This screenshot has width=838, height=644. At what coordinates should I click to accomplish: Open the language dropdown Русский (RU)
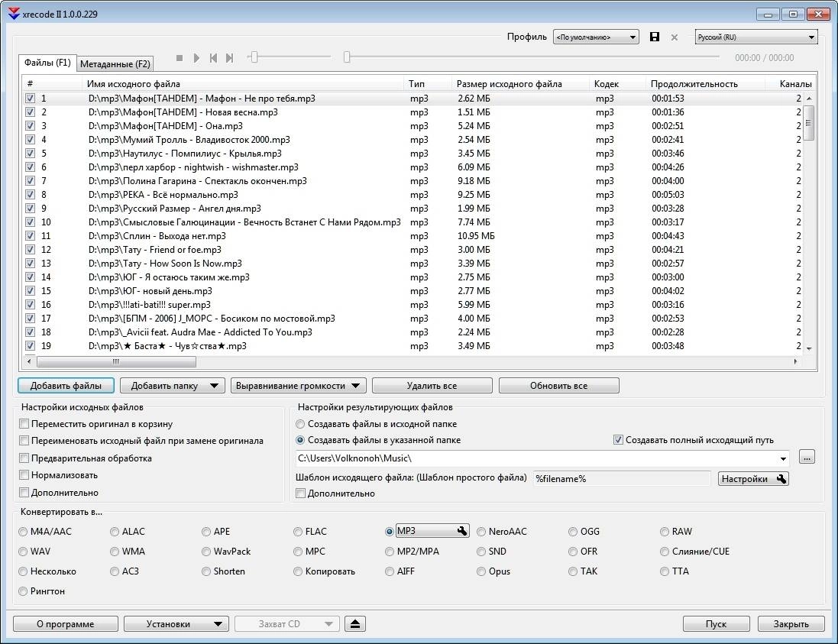[755, 37]
